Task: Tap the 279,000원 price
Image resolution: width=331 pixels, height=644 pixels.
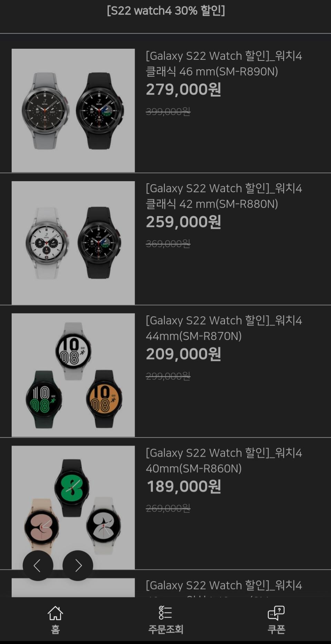Action: click(x=183, y=90)
